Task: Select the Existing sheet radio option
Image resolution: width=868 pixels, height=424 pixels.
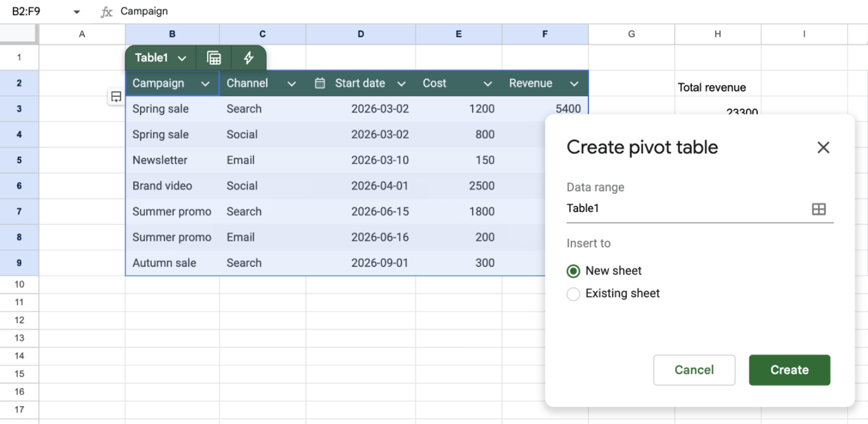Action: 573,294
